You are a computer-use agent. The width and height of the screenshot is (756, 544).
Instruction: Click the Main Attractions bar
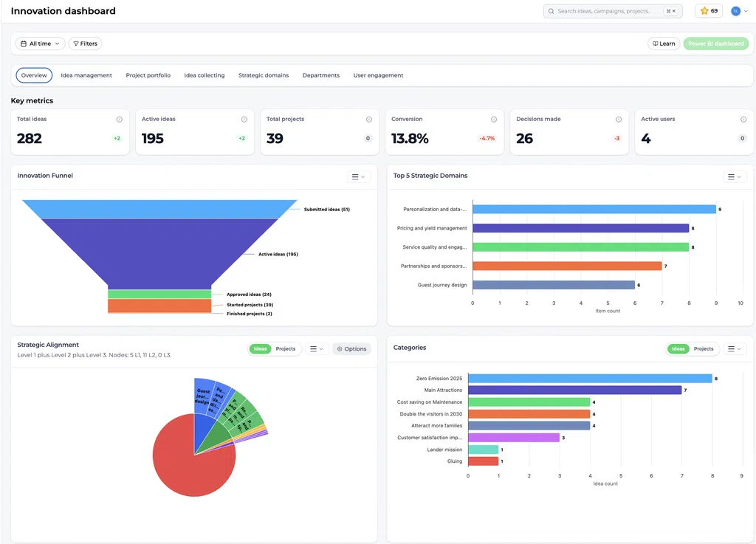574,390
